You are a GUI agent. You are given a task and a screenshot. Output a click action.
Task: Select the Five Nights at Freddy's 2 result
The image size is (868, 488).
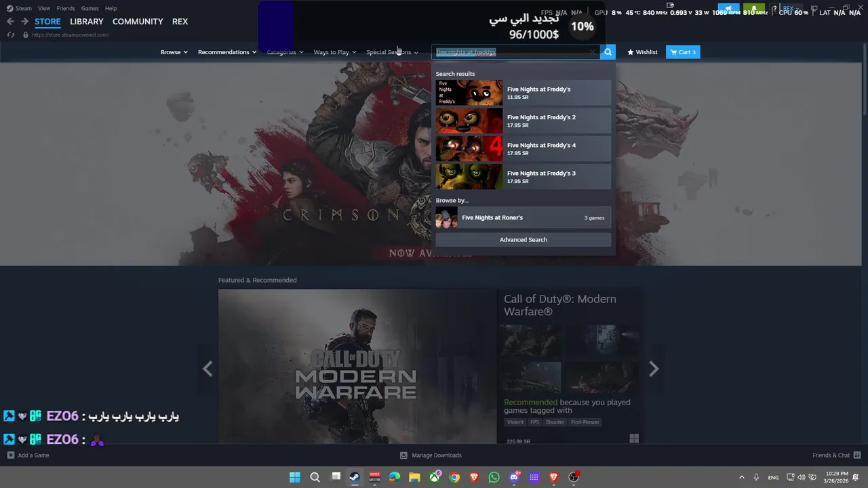point(524,121)
